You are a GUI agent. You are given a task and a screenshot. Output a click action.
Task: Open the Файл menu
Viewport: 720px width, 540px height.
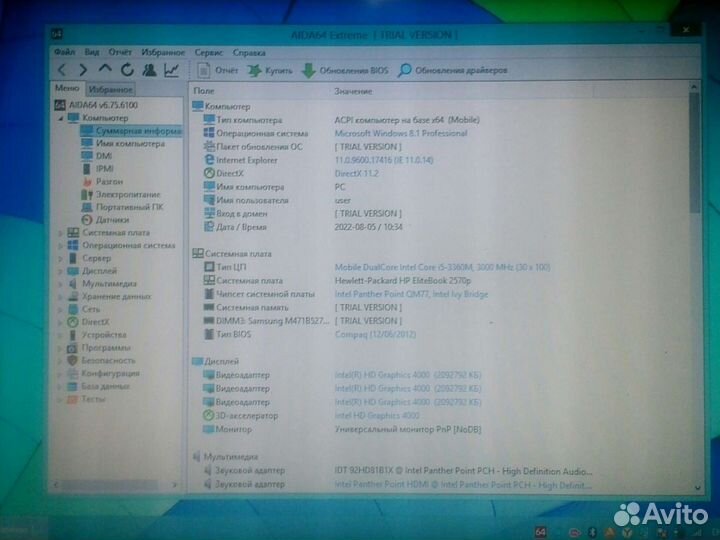64,52
